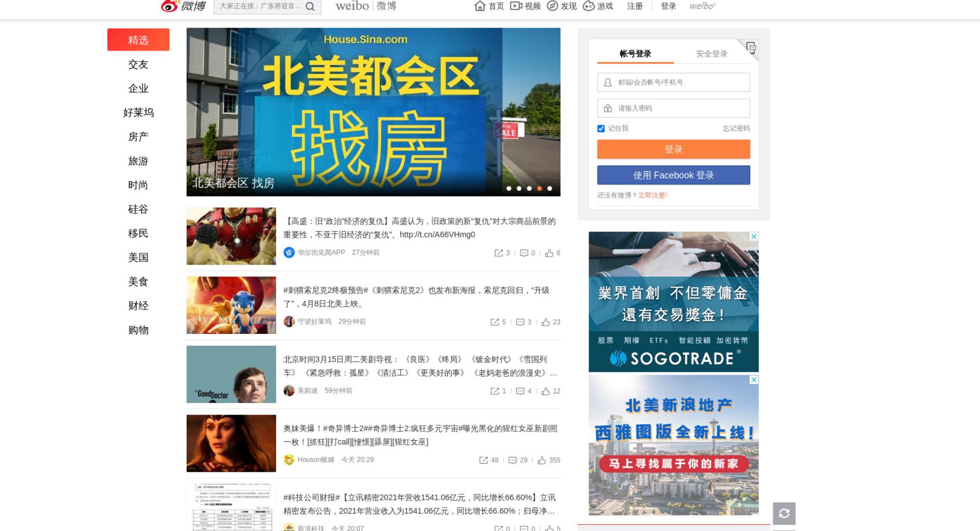Screen dimensions: 980x531
Task: Open 美国 category
Action: 138,257
